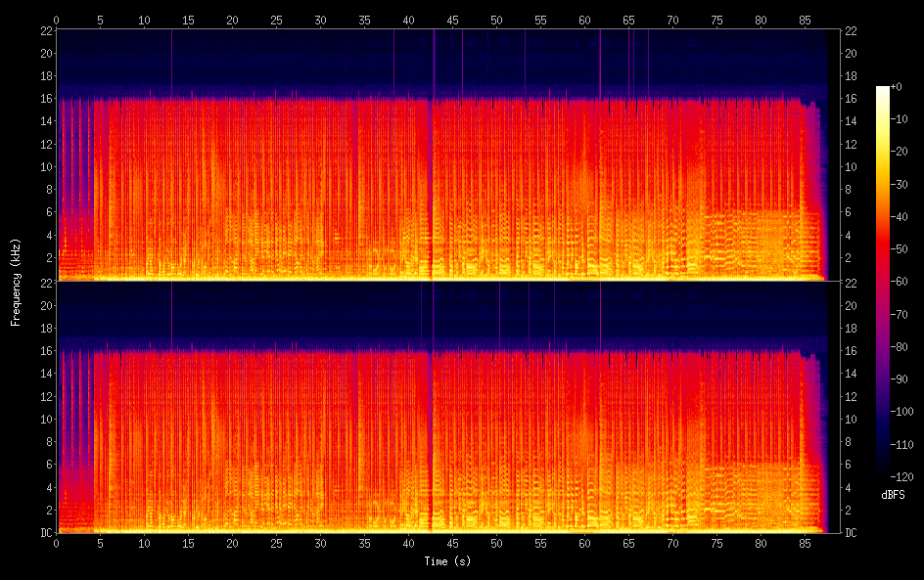Screen dimensions: 924x580
Task: Click the 85 second tick on the top time axis
Action: click(x=805, y=20)
